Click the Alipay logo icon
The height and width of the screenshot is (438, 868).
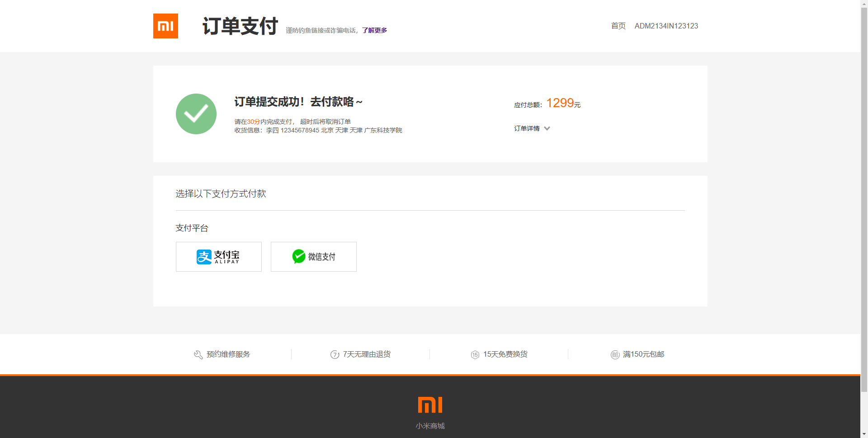(203, 256)
